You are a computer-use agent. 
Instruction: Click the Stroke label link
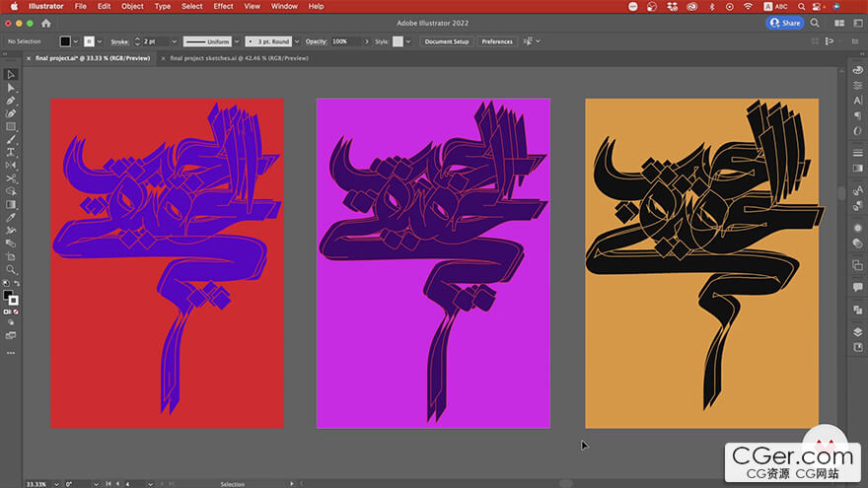tap(119, 41)
